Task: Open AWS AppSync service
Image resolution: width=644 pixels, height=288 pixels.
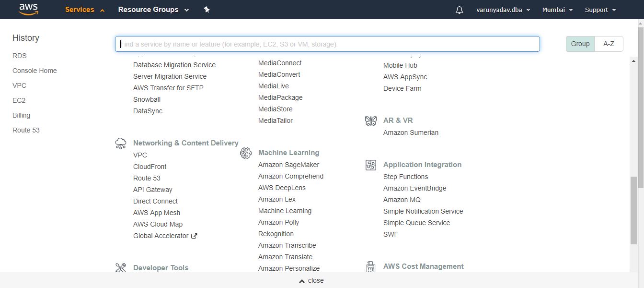Action: click(x=405, y=77)
